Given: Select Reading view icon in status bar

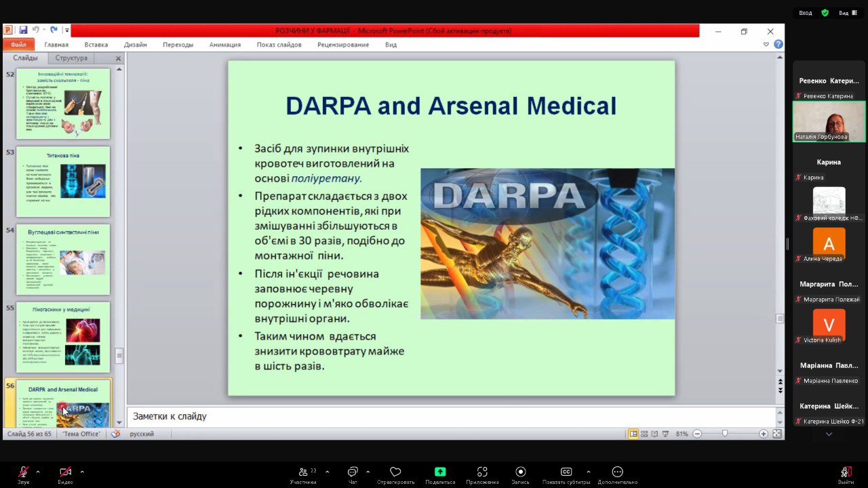Looking at the screenshot, I should [654, 434].
